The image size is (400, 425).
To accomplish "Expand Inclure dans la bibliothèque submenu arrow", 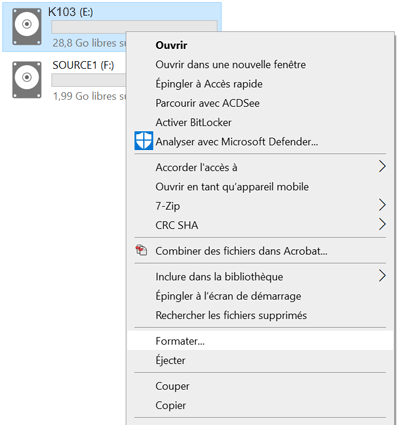I will tap(382, 276).
